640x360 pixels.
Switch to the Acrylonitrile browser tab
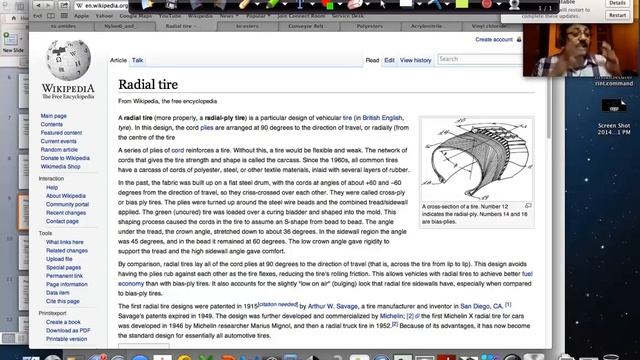click(x=431, y=26)
